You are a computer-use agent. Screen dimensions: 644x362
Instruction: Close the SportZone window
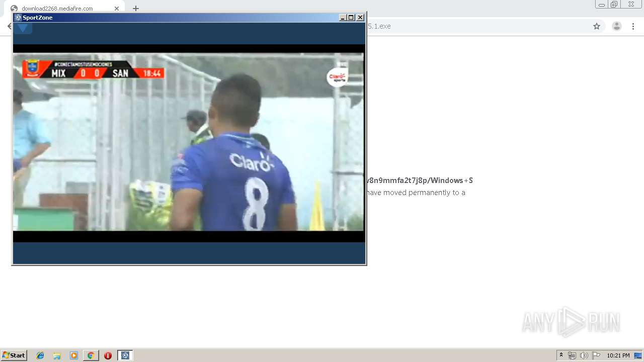pos(360,18)
